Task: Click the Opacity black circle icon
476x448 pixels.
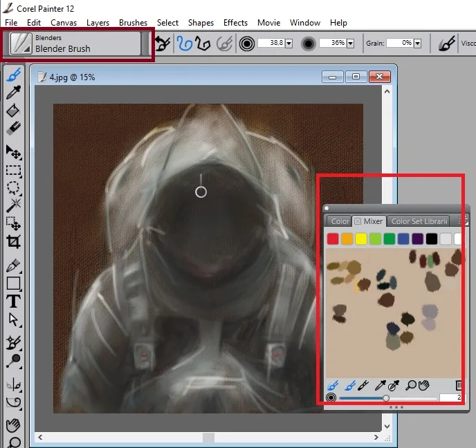Action: coord(308,44)
